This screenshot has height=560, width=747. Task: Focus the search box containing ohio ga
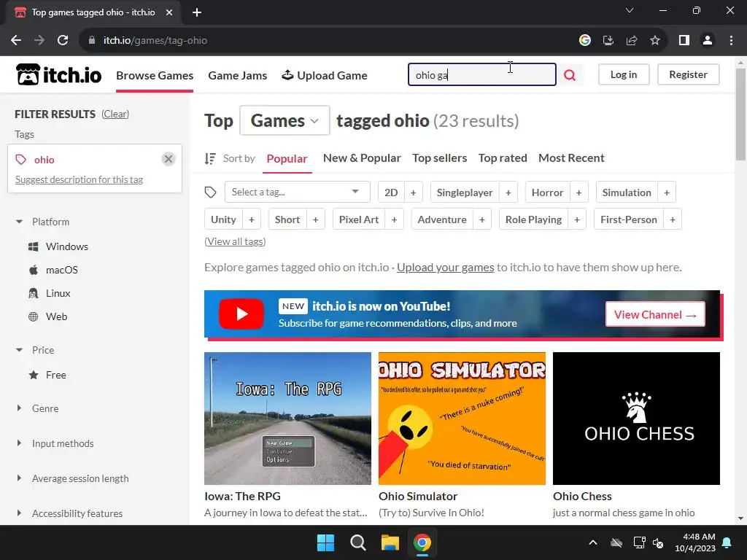(x=482, y=75)
